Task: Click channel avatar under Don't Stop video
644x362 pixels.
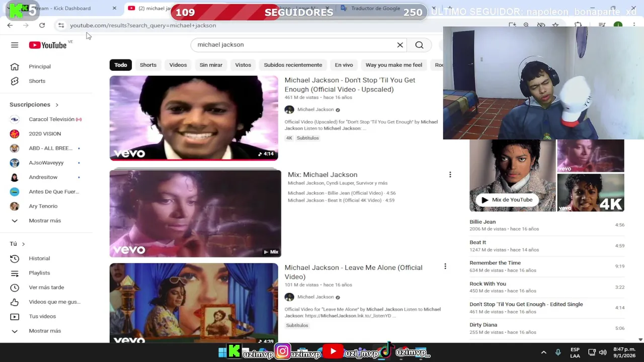Action: (289, 110)
